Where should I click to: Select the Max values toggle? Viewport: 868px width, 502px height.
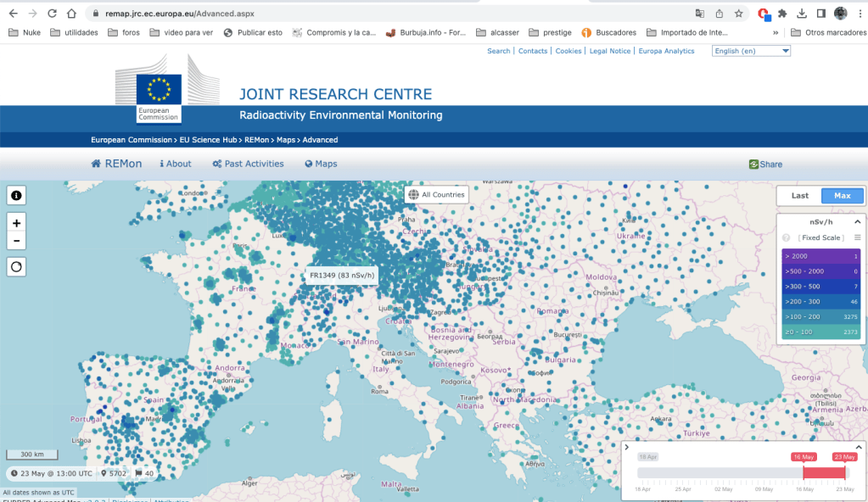coord(842,196)
